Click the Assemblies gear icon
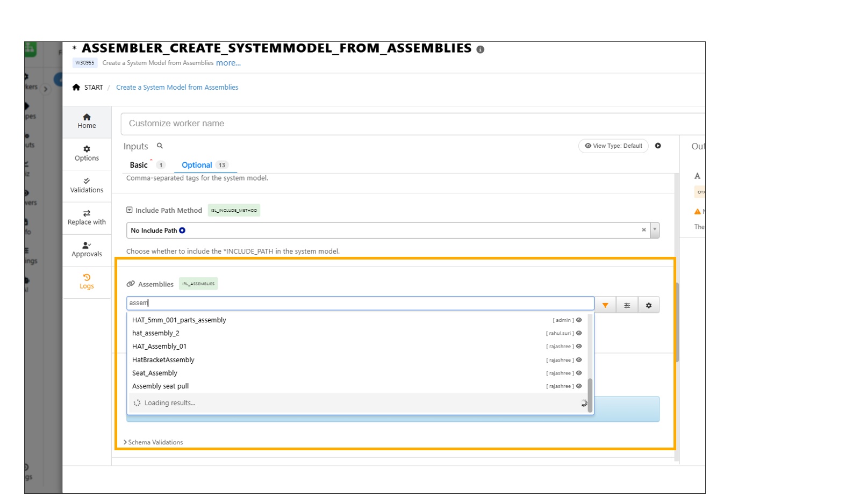 [649, 305]
